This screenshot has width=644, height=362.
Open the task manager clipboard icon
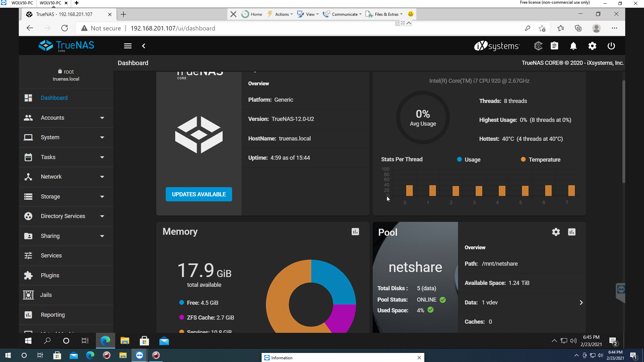(x=554, y=46)
